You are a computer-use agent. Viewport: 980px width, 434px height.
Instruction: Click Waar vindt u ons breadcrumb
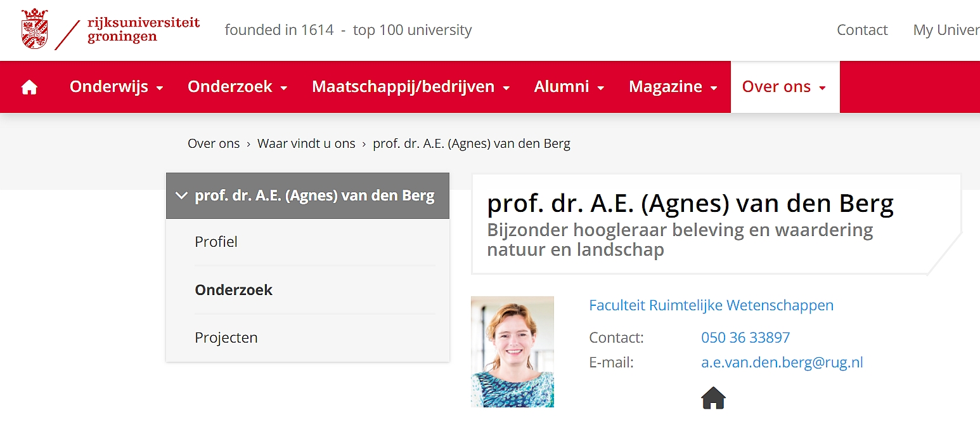(x=306, y=143)
